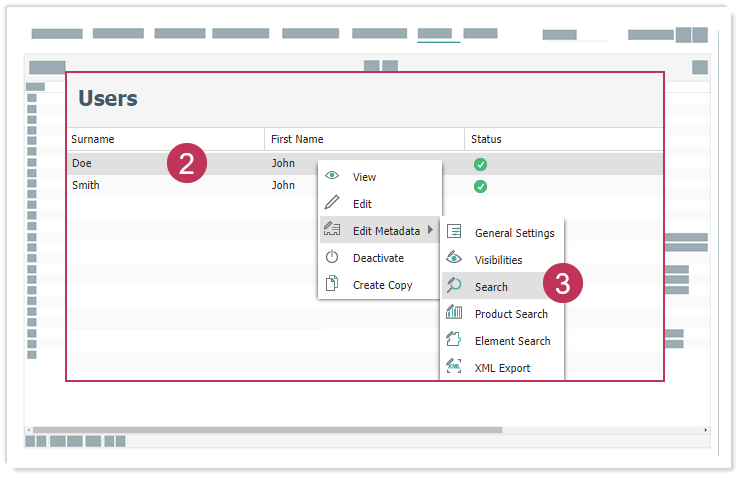Expand the Edit Metadata submenu arrow

tap(430, 230)
